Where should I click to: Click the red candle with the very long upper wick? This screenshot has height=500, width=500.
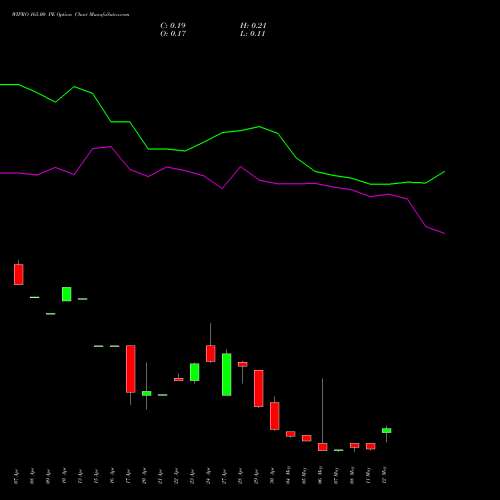click(x=323, y=447)
